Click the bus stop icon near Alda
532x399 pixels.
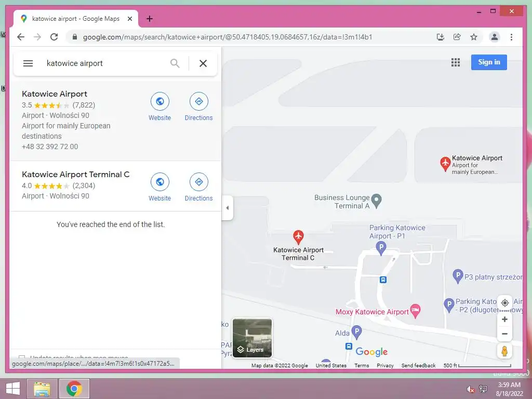349,346
